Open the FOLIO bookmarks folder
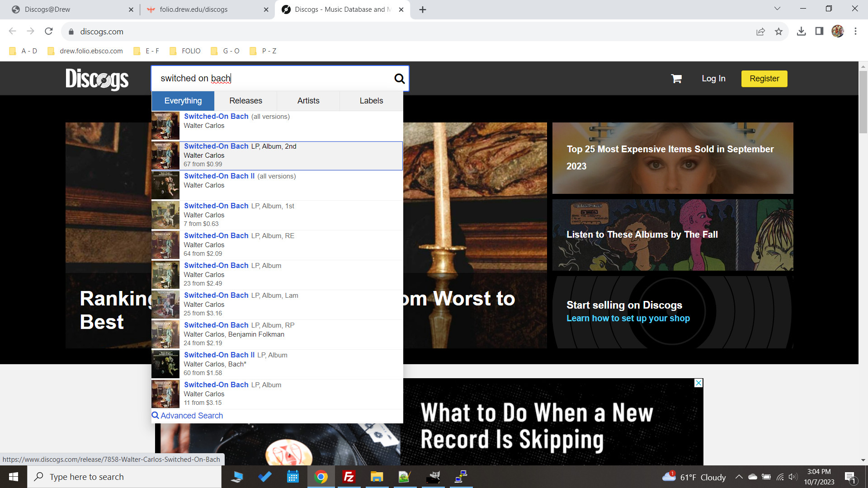 click(x=185, y=51)
